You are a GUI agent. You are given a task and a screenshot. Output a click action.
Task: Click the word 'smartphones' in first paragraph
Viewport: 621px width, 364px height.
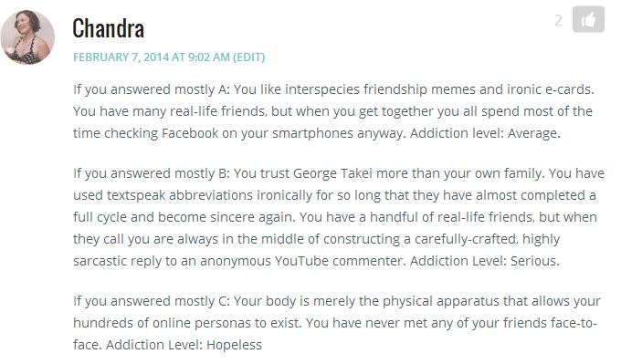tap(312, 134)
